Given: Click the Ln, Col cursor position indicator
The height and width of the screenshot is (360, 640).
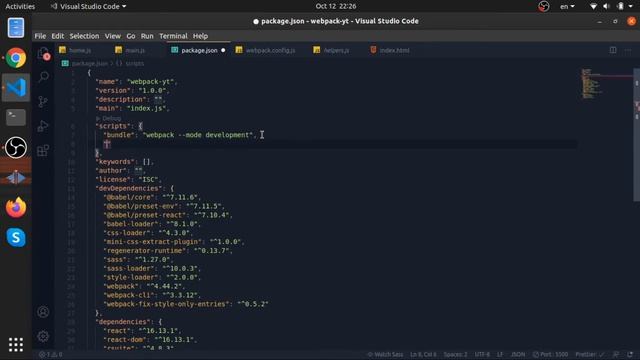Looking at the screenshot, I should [x=423, y=354].
